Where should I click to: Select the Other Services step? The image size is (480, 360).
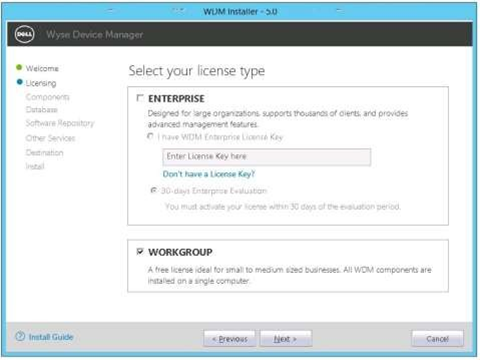pyautogui.click(x=50, y=138)
